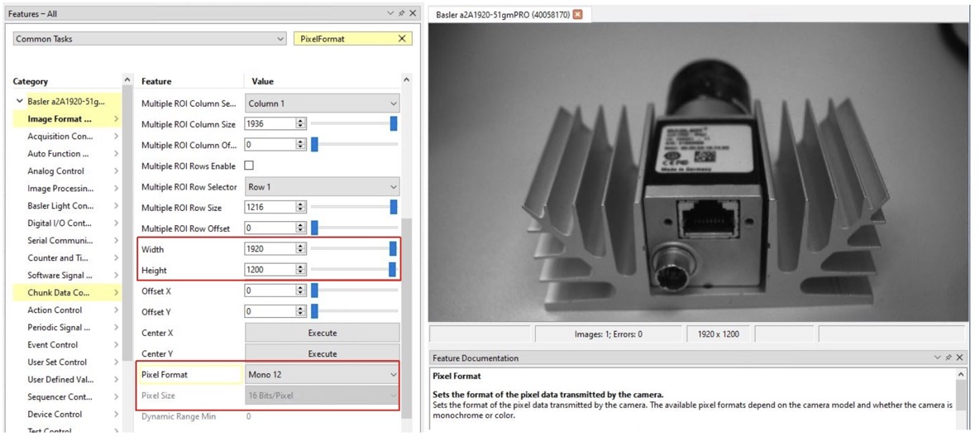Clear the PixelFormat search filter
Viewport: 980px width, 437px height.
point(402,39)
